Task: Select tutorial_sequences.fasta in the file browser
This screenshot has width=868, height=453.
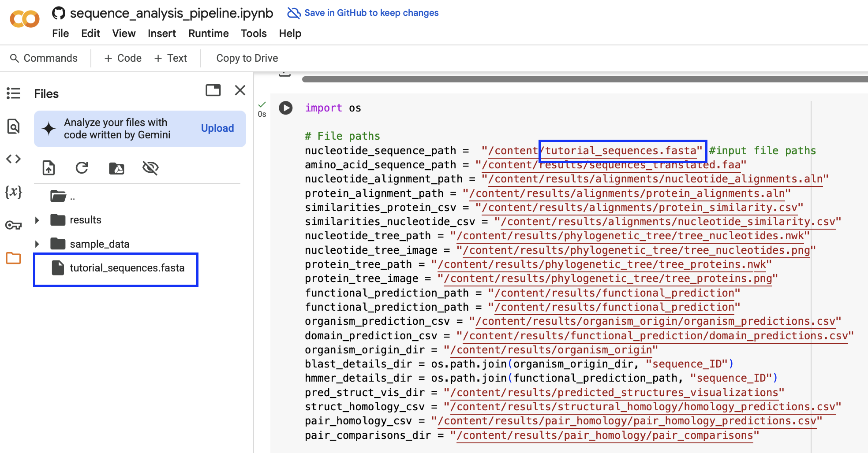Action: coord(128,267)
